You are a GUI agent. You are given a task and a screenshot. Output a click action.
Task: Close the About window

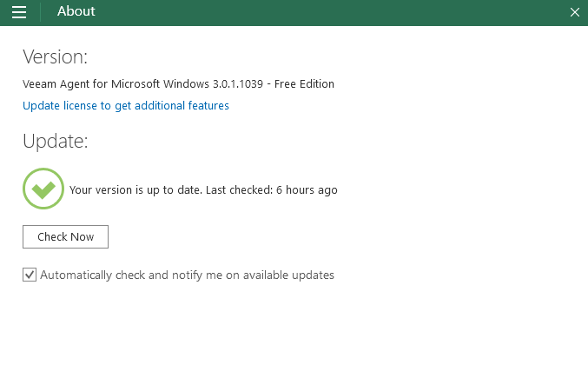[574, 12]
